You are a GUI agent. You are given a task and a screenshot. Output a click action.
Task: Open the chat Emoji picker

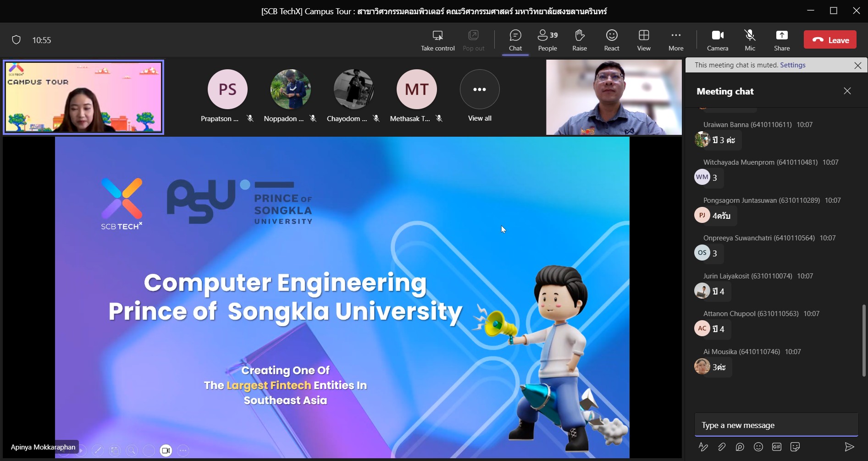click(758, 447)
